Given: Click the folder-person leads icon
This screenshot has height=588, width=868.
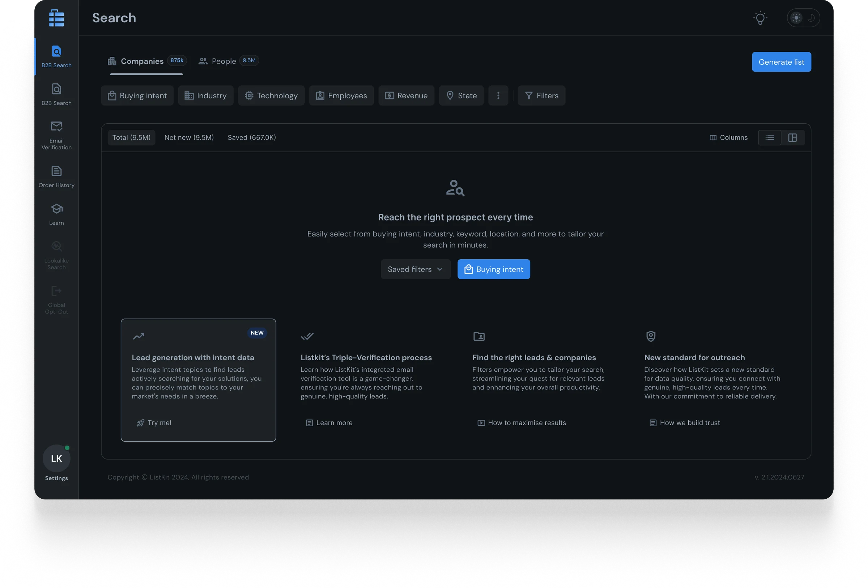Looking at the screenshot, I should point(479,336).
